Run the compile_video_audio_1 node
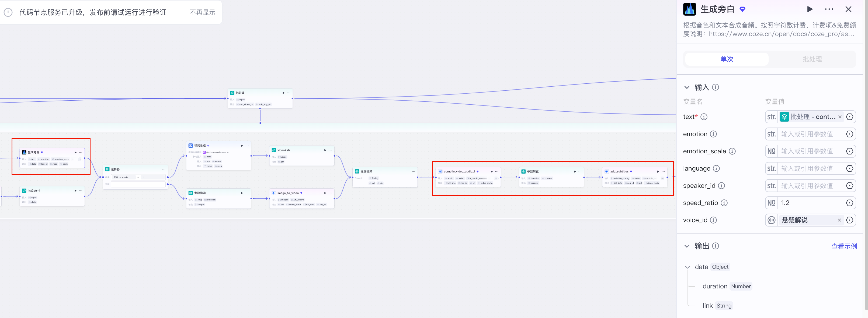The image size is (868, 318). click(x=492, y=172)
